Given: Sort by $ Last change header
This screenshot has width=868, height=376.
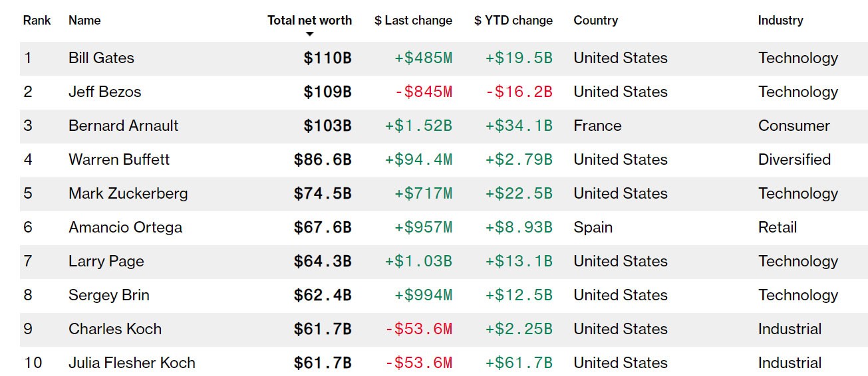Looking at the screenshot, I should tap(413, 21).
